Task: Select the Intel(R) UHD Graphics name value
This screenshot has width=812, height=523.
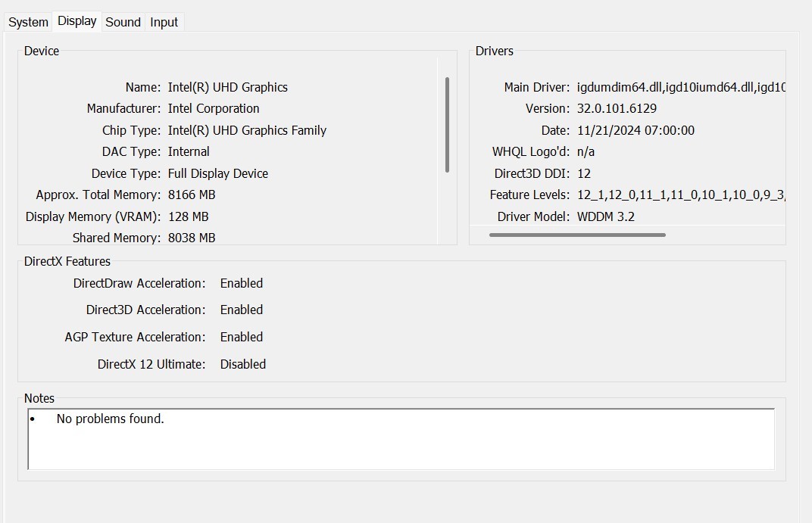Action: point(226,87)
